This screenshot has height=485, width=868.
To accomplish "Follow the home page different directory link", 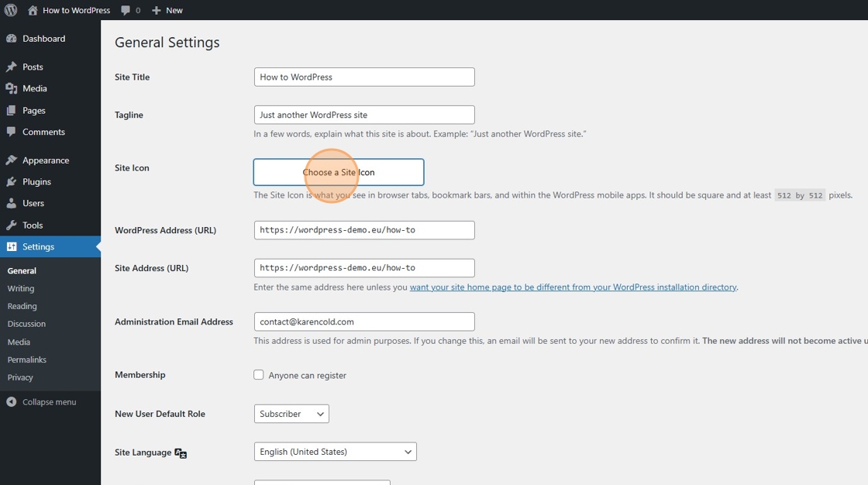I will [x=573, y=287].
